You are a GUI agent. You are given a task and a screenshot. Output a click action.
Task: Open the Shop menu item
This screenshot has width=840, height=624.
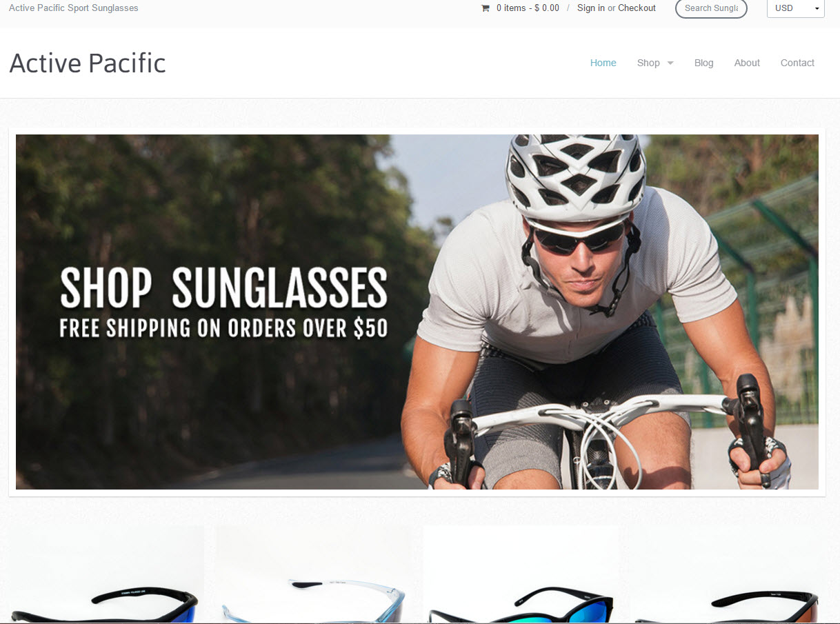(x=648, y=63)
